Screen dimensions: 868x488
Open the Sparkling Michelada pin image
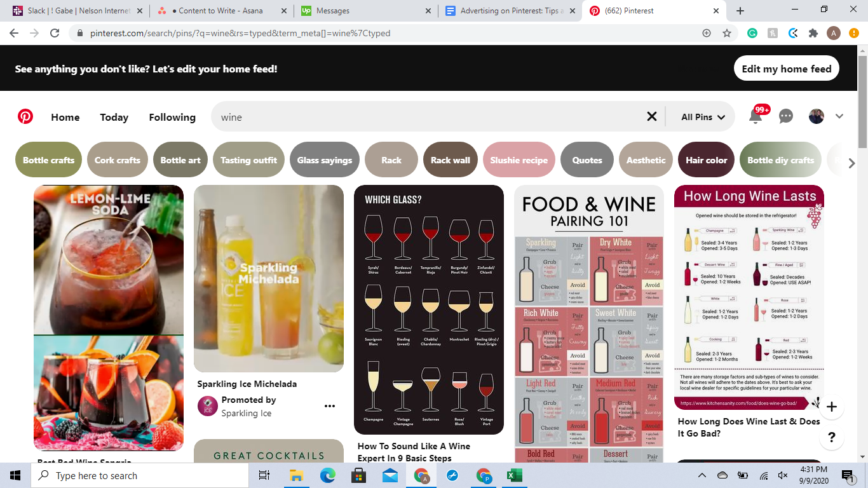[x=269, y=278]
